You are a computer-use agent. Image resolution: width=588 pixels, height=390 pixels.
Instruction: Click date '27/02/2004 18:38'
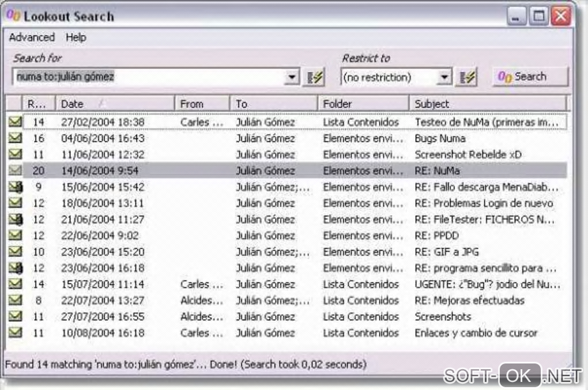103,122
